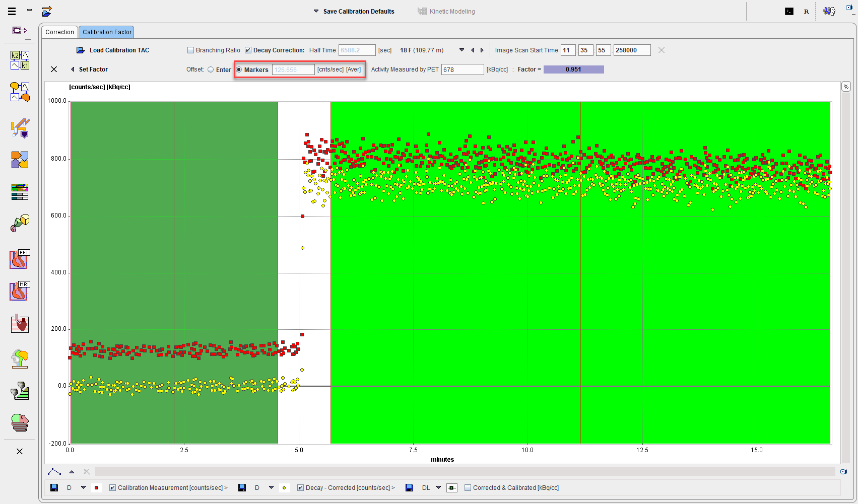Collapse with arrow left of Set Factor
Screen dimensions: 858x504
73,69
